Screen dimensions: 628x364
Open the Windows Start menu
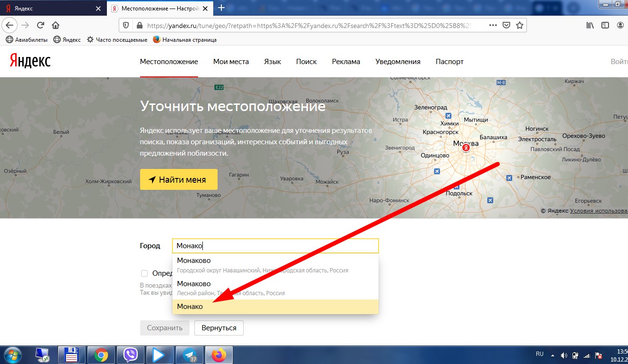coord(13,355)
